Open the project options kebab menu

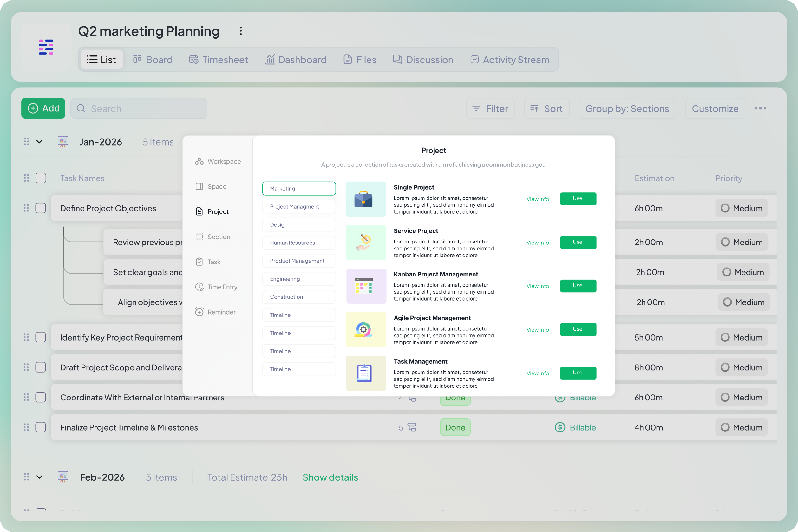(x=241, y=31)
